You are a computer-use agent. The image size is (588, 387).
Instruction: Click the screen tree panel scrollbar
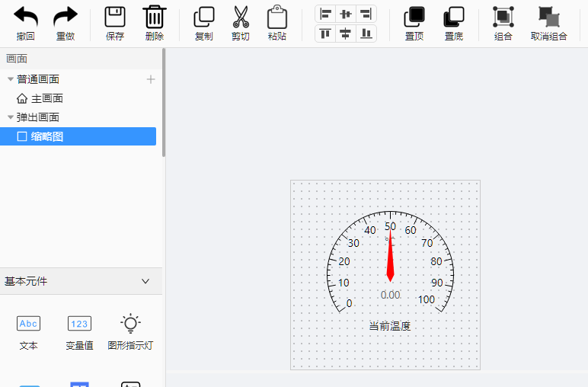[x=164, y=103]
